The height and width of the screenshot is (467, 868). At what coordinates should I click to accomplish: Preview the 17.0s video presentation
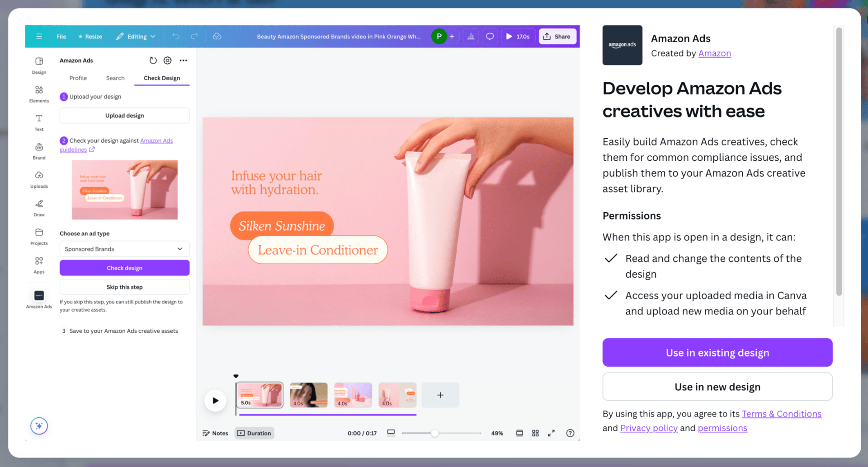click(x=518, y=37)
